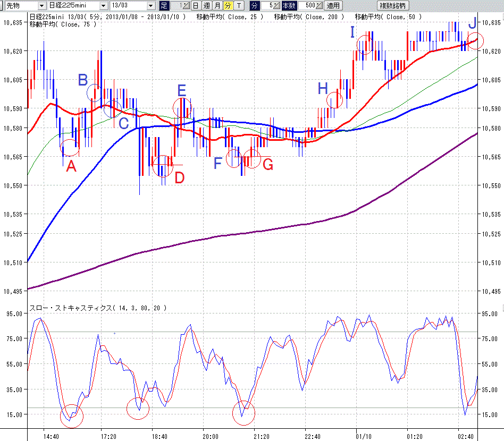Click the minute interval field showing 5
This screenshot has width=504, height=441.
pos(267,5)
